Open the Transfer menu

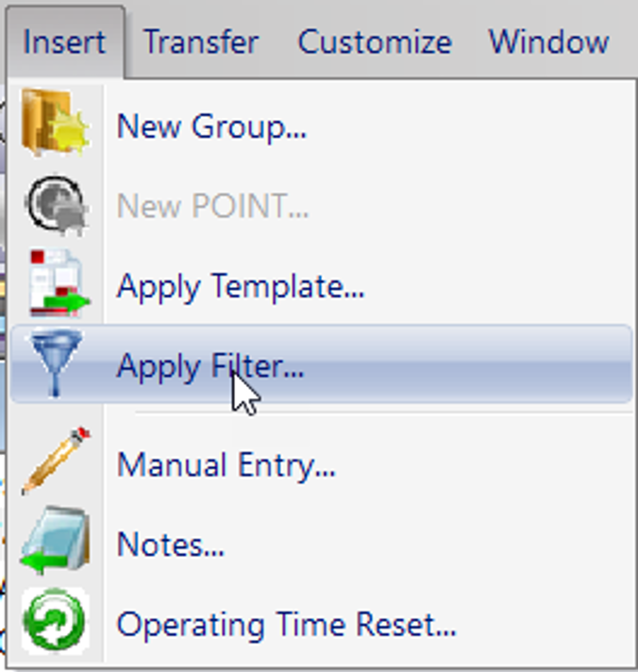pos(201,42)
